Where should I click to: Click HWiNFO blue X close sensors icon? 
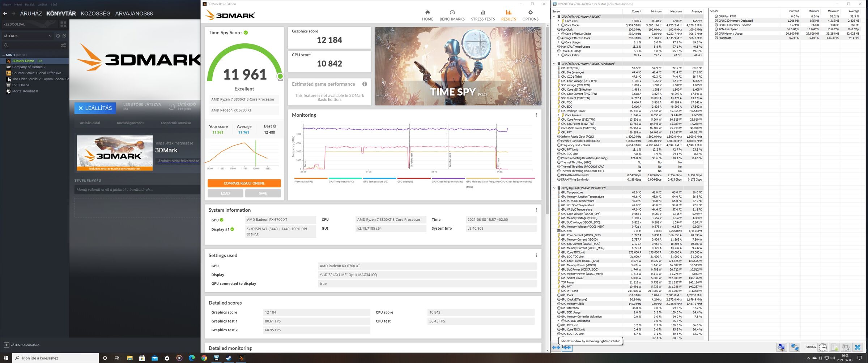point(858,347)
